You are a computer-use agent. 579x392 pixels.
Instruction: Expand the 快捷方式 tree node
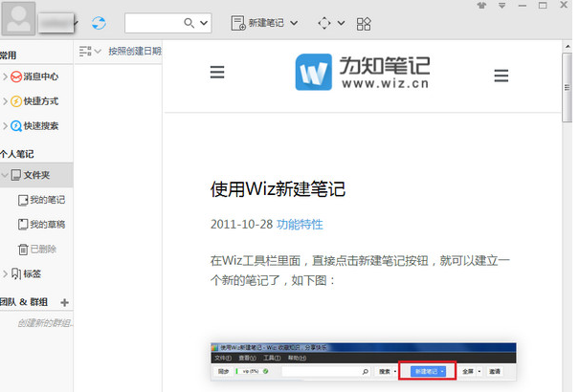click(5, 101)
